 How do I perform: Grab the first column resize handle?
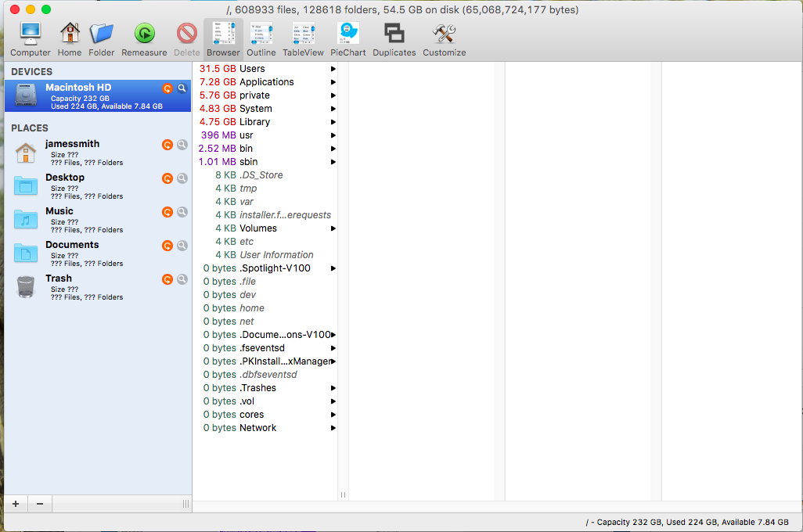343,494
